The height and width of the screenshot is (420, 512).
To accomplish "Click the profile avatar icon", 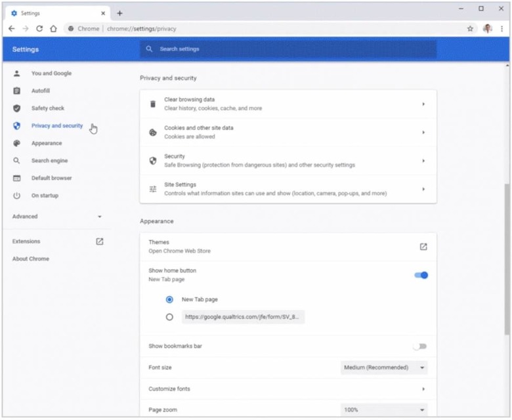I will click(487, 29).
